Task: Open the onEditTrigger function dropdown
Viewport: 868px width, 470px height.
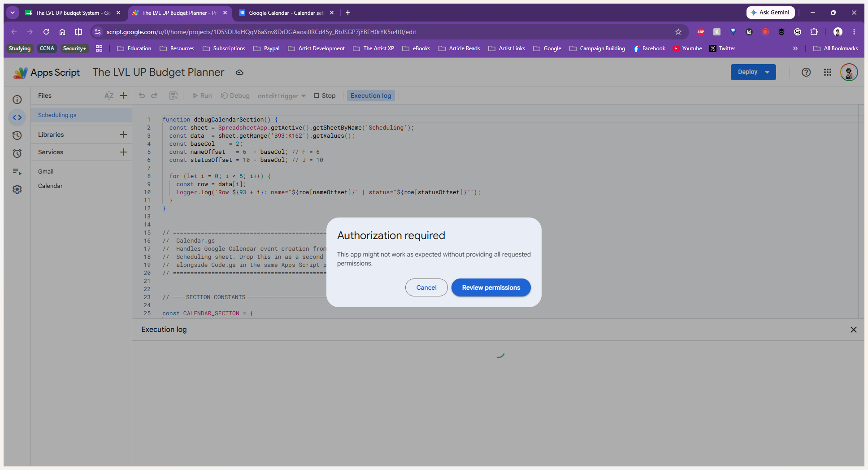Action: coord(282,96)
